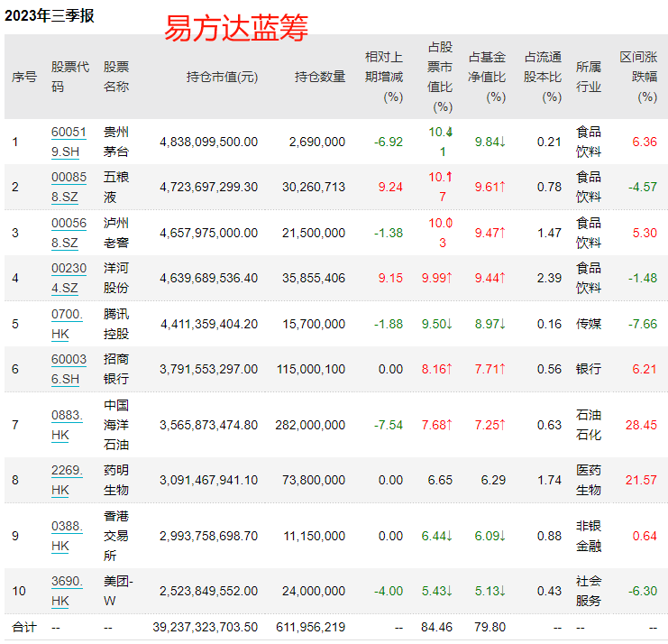Screen dimensions: 668x644
Task: Select total holding value 39,237,323,703.50
Action: 206,628
